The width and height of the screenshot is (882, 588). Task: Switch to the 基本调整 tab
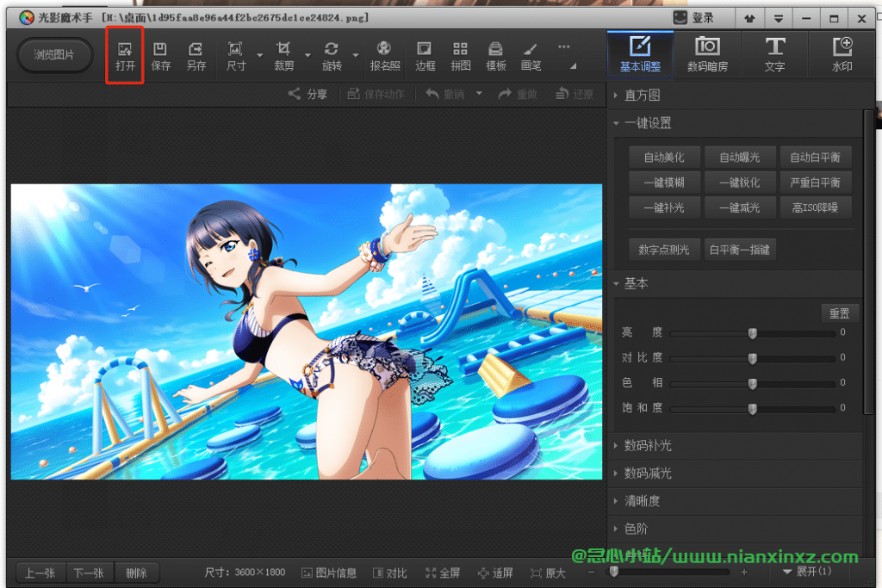(640, 54)
